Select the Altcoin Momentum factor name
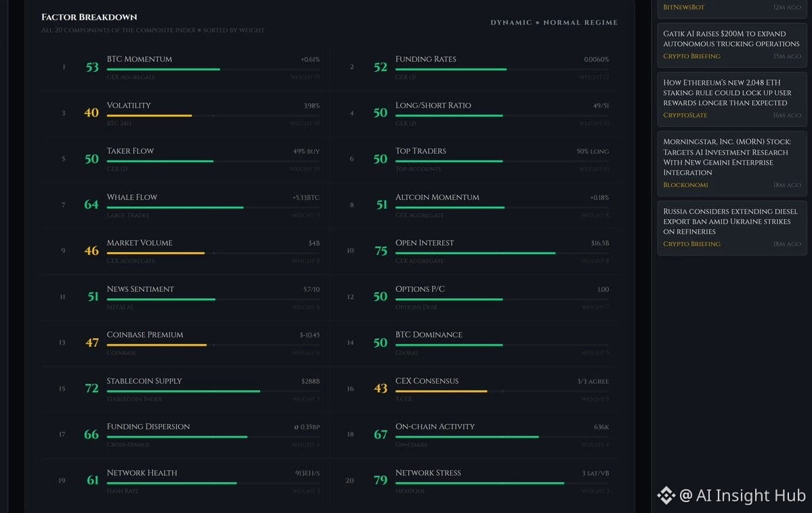812x513 pixels. [x=437, y=197]
